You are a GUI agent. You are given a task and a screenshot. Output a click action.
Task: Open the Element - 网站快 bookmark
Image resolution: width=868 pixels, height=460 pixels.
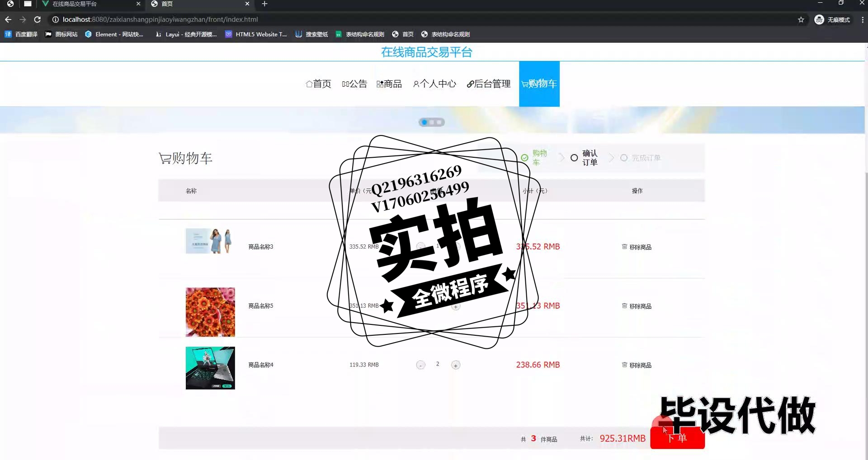pos(114,34)
